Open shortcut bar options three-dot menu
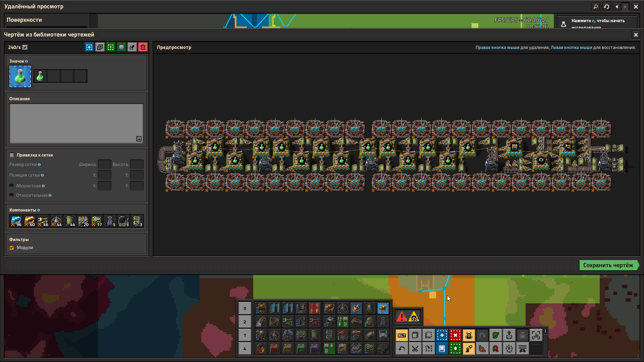Image resolution: width=644 pixels, height=362 pixels. (x=545, y=331)
